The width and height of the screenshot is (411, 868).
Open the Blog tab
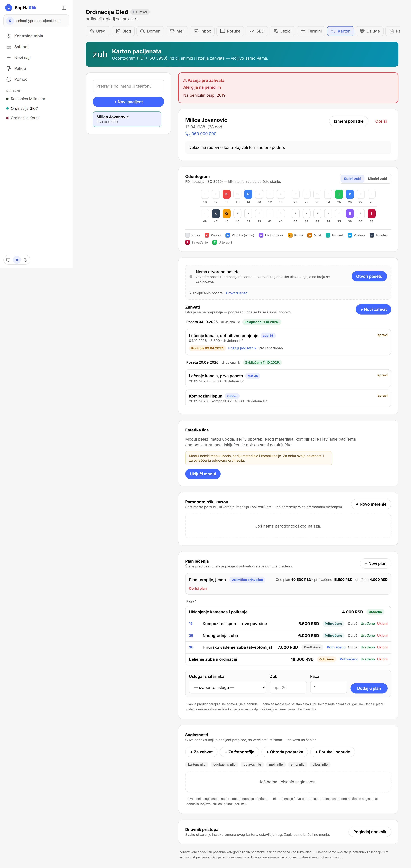(123, 31)
